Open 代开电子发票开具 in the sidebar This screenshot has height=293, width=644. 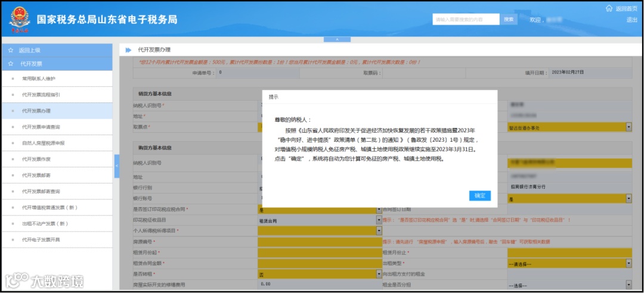click(x=57, y=239)
